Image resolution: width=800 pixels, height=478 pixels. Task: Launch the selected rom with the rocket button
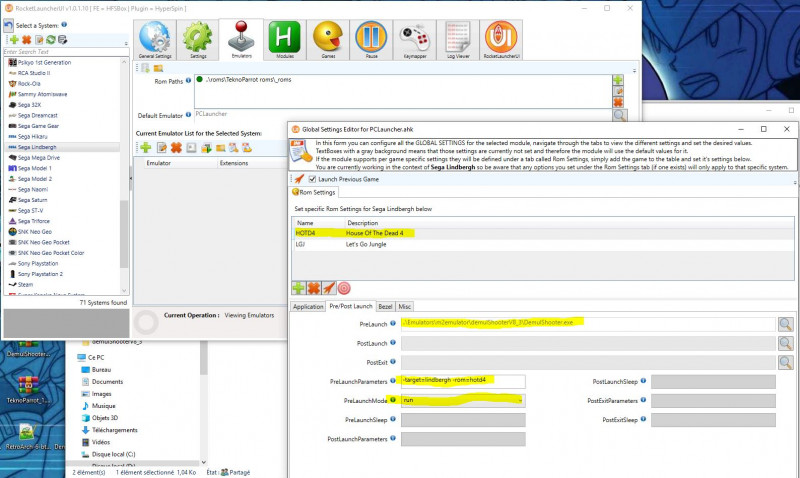(x=329, y=288)
